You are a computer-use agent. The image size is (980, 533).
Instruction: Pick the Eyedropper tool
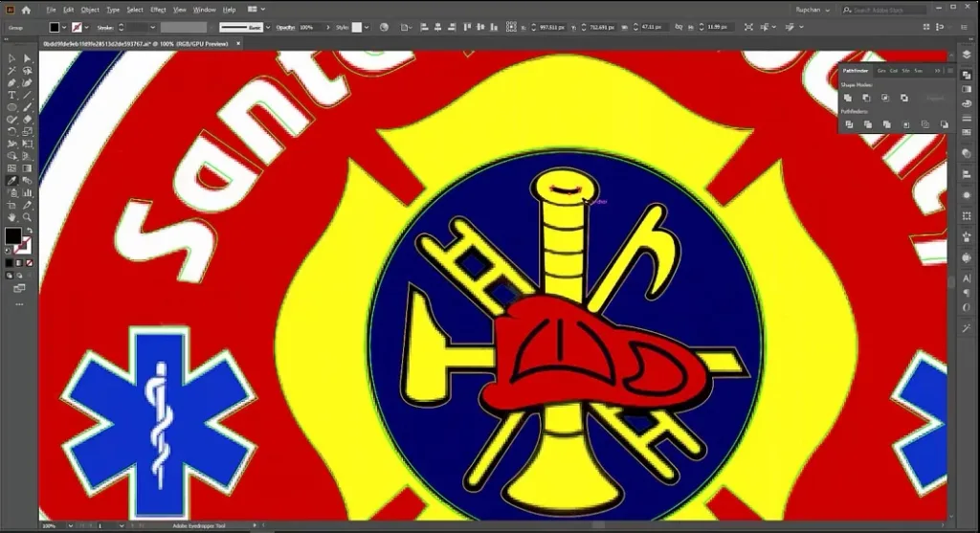click(11, 181)
